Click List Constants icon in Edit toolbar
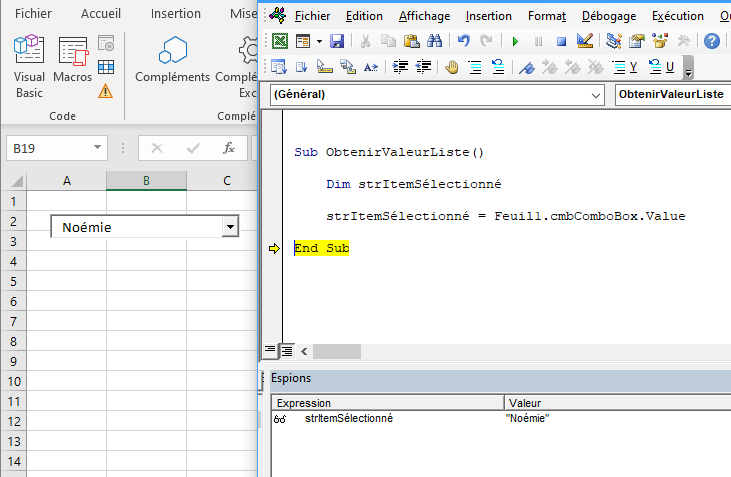 (x=302, y=67)
